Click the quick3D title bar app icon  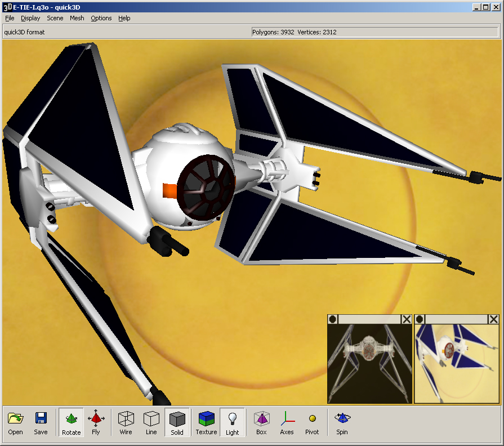pos(7,7)
